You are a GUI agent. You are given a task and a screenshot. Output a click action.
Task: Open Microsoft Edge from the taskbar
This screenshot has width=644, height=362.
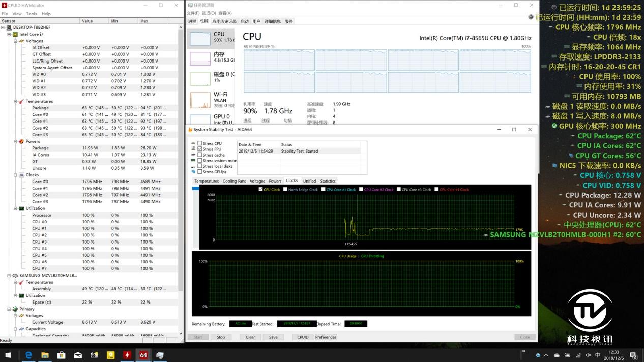point(28,355)
